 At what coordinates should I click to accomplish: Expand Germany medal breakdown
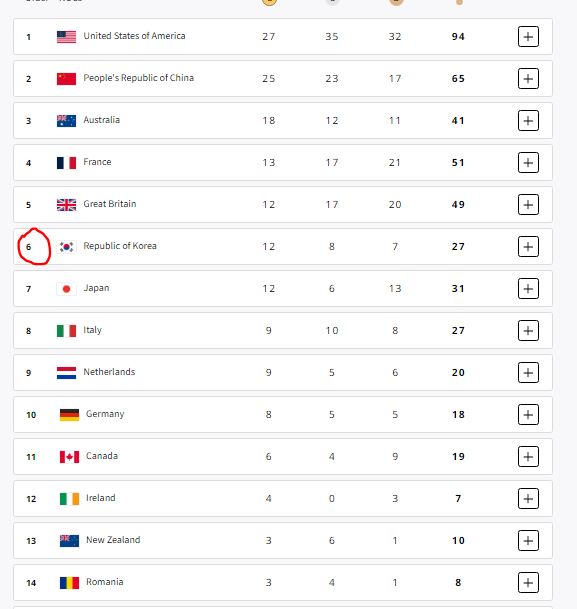(x=528, y=414)
